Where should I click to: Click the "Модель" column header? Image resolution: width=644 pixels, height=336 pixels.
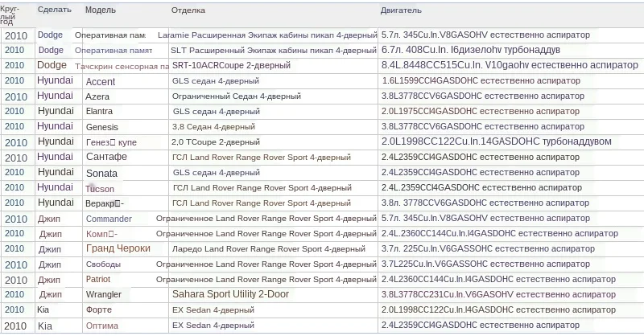tap(100, 10)
